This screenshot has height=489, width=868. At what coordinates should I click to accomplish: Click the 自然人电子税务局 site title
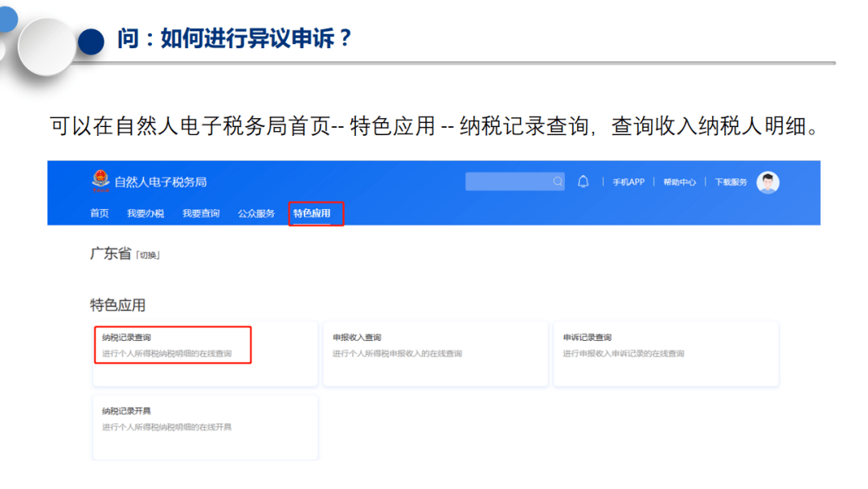tap(161, 182)
